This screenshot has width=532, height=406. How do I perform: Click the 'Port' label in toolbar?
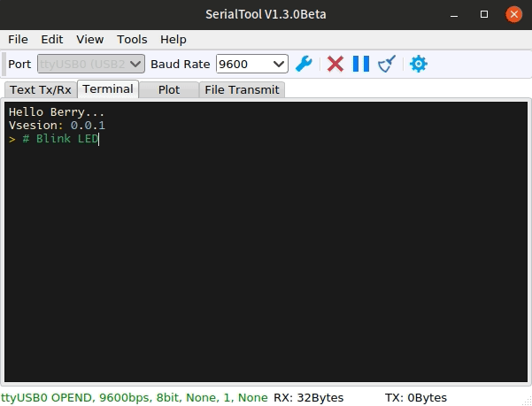tap(19, 64)
